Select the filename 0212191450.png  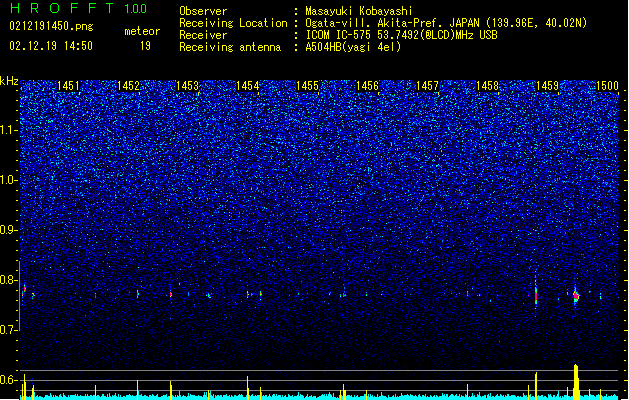click(51, 27)
